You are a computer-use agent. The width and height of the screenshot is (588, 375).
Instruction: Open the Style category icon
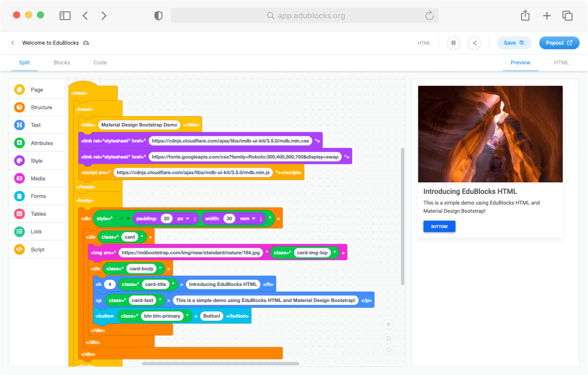click(x=20, y=161)
